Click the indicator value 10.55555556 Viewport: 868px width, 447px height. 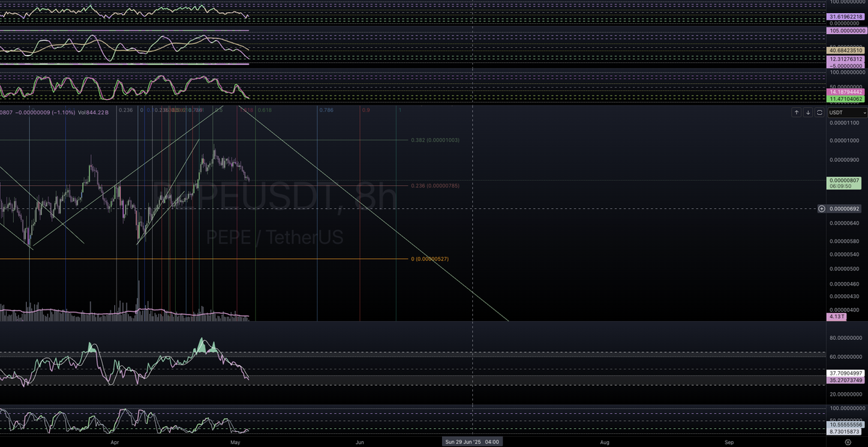point(846,425)
